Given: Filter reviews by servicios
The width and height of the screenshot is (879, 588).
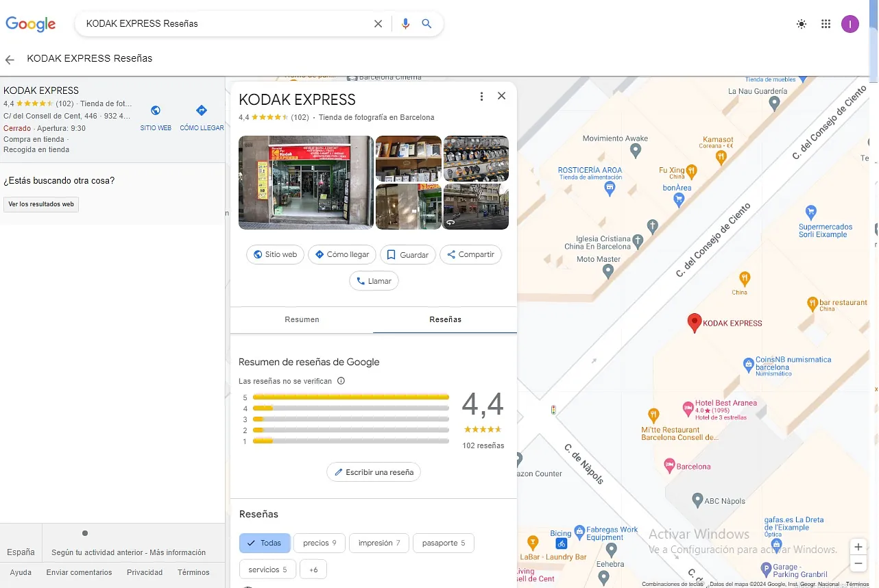Looking at the screenshot, I should pyautogui.click(x=267, y=569).
